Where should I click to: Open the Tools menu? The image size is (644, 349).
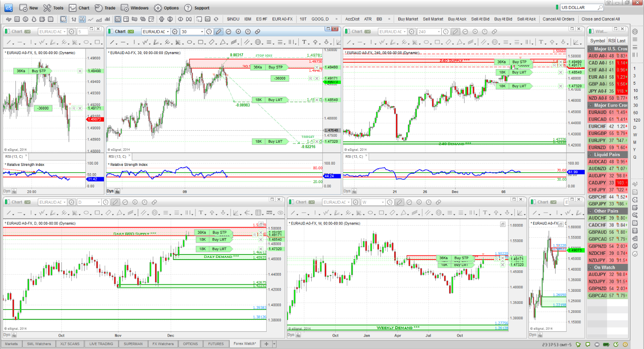(53, 8)
